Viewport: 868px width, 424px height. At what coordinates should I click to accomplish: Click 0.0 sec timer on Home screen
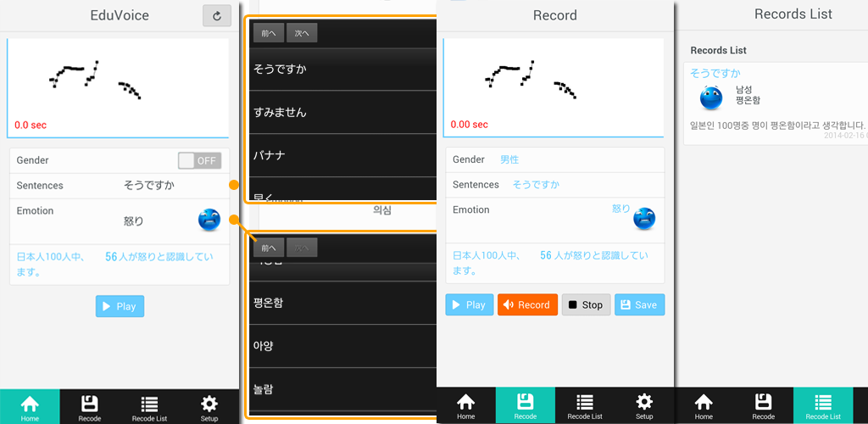coord(31,126)
